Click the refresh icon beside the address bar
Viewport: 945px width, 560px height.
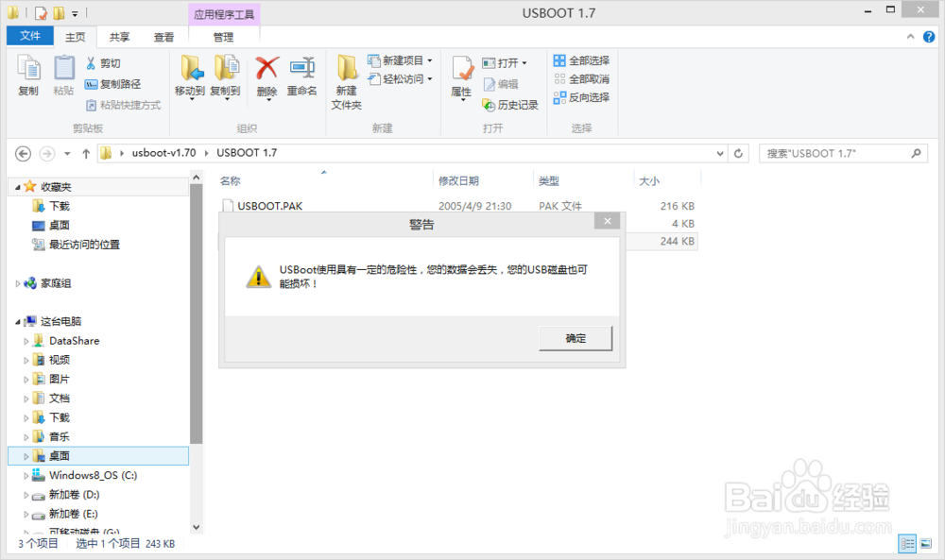(738, 152)
